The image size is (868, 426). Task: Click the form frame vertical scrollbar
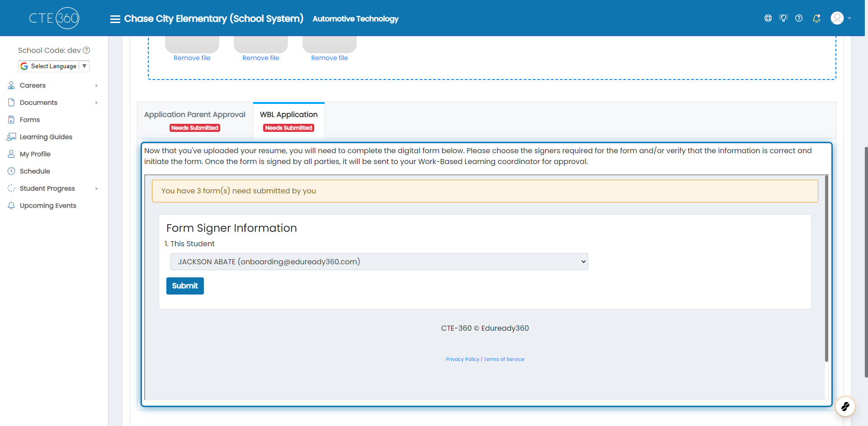pos(826,268)
